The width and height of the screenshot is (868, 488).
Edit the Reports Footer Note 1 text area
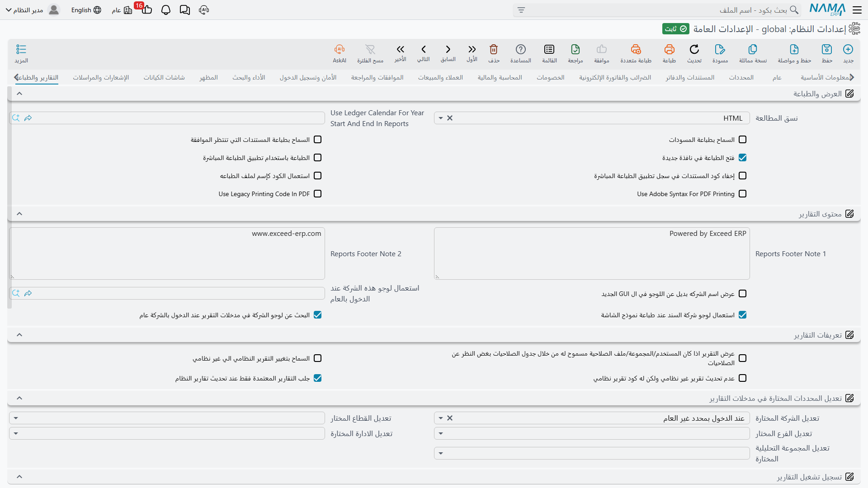tap(592, 253)
